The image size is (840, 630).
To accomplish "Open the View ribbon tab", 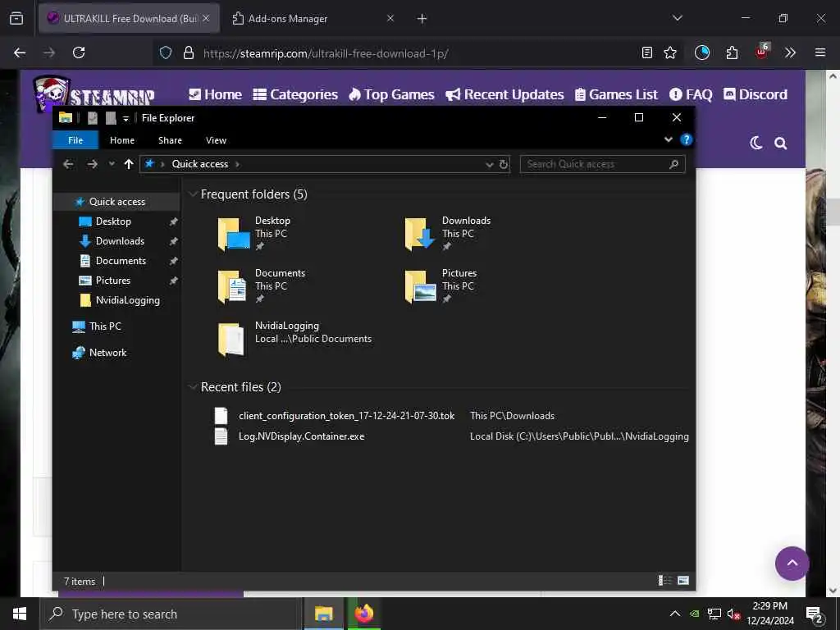I will tap(216, 140).
